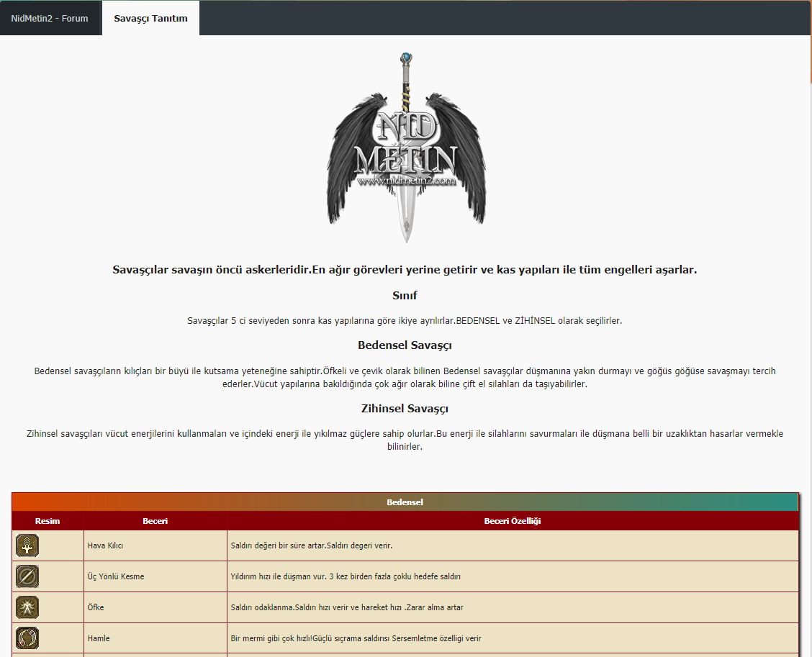Click the 'Zihinsel savaşçıları vücut enerjilerini' paragraph
The image size is (812, 657).
405,440
